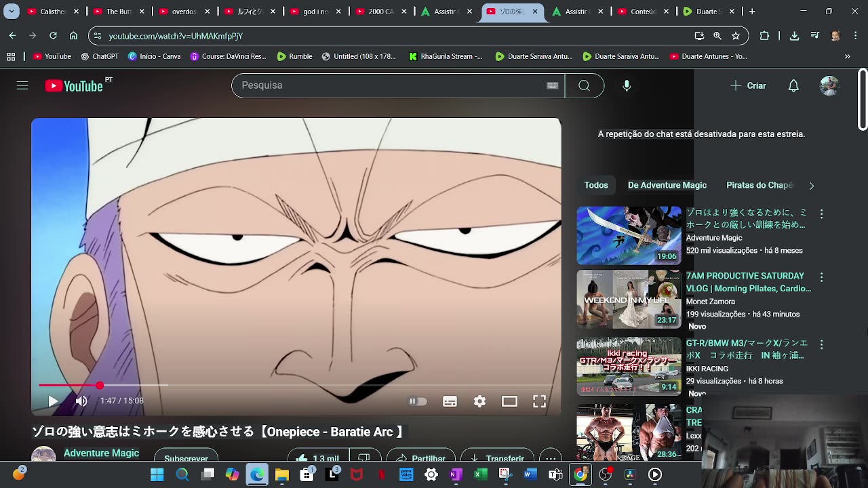Click the page vertical scrollbar

pos(863,99)
